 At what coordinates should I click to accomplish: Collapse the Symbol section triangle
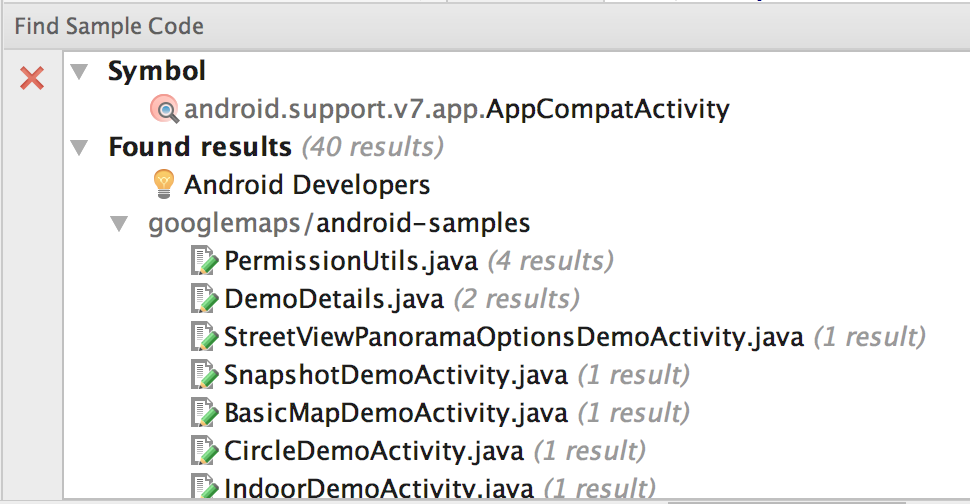click(79, 72)
